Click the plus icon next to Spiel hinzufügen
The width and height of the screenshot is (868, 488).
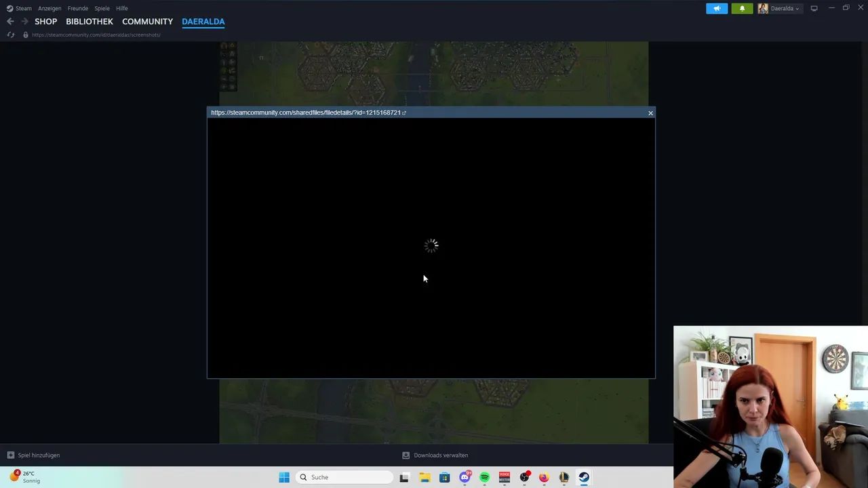click(x=10, y=455)
